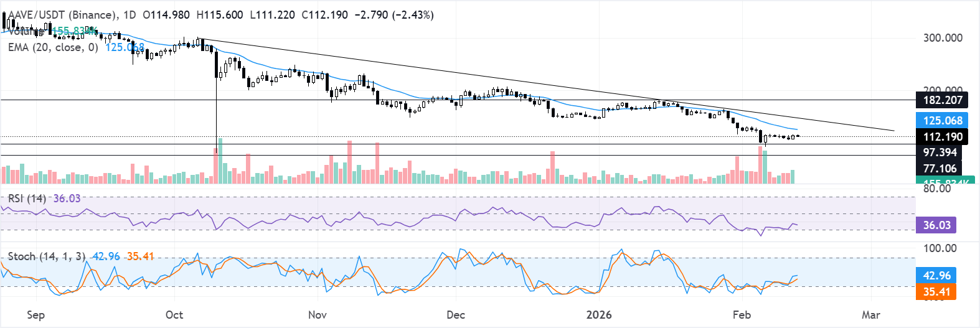Click the Feb label on the time axis
Viewport: 980px width, 328px height.
point(742,315)
